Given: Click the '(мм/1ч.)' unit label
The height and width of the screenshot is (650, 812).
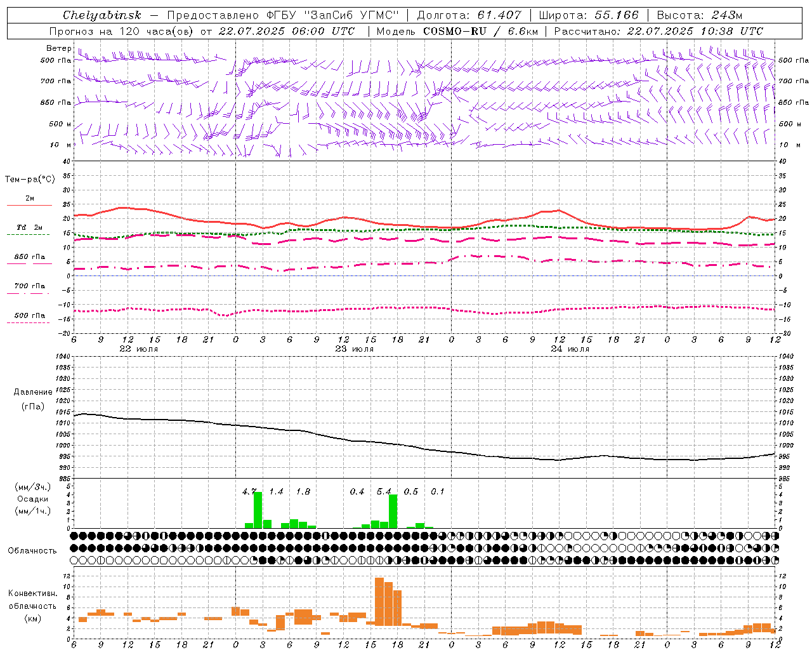Looking at the screenshot, I should (x=33, y=511).
